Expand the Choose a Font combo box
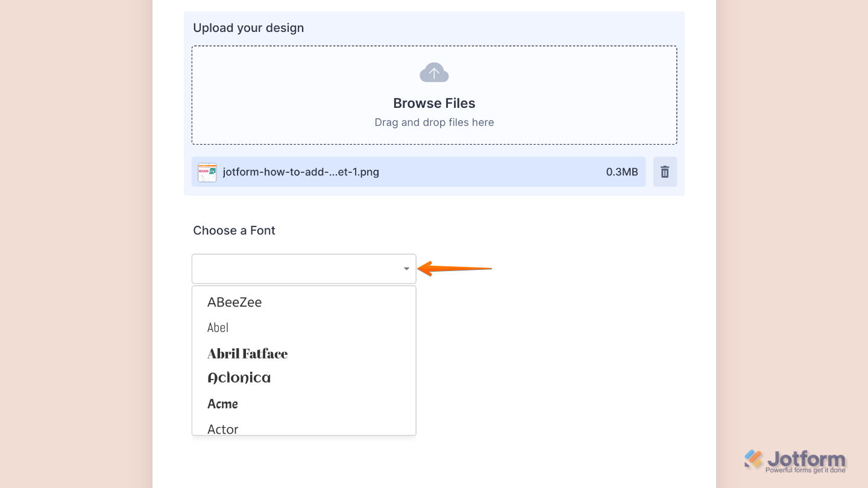The width and height of the screenshot is (868, 488). [304, 269]
